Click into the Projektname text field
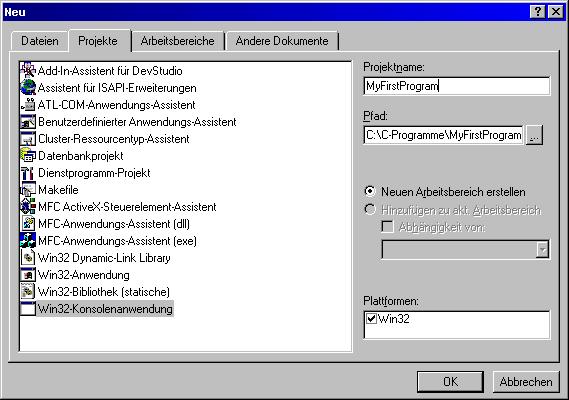This screenshot has width=569, height=400. point(457,86)
